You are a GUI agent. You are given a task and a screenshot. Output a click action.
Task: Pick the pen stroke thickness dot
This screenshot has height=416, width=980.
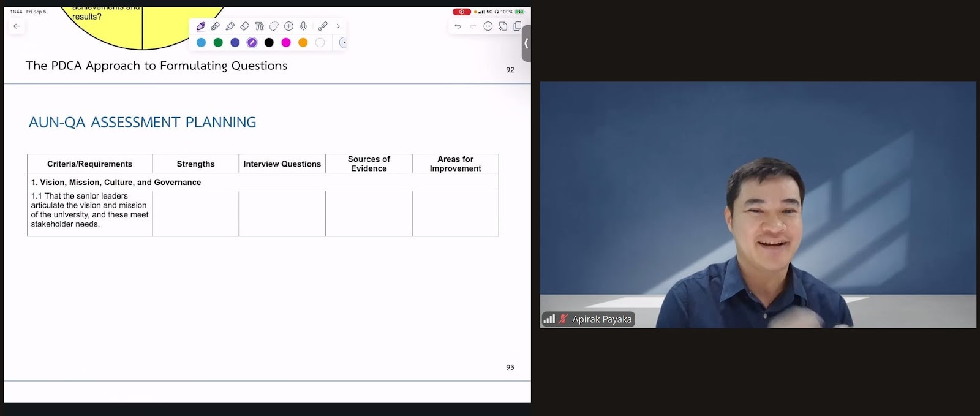pos(343,42)
